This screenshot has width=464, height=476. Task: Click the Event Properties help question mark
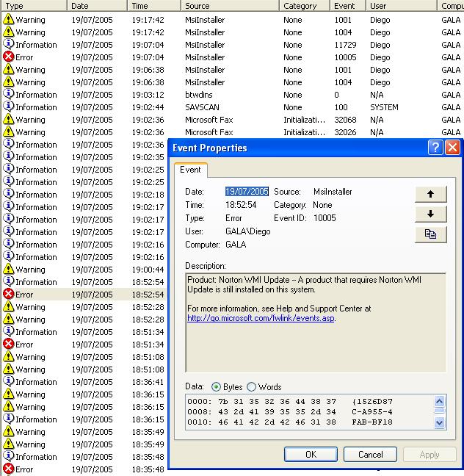pos(435,148)
